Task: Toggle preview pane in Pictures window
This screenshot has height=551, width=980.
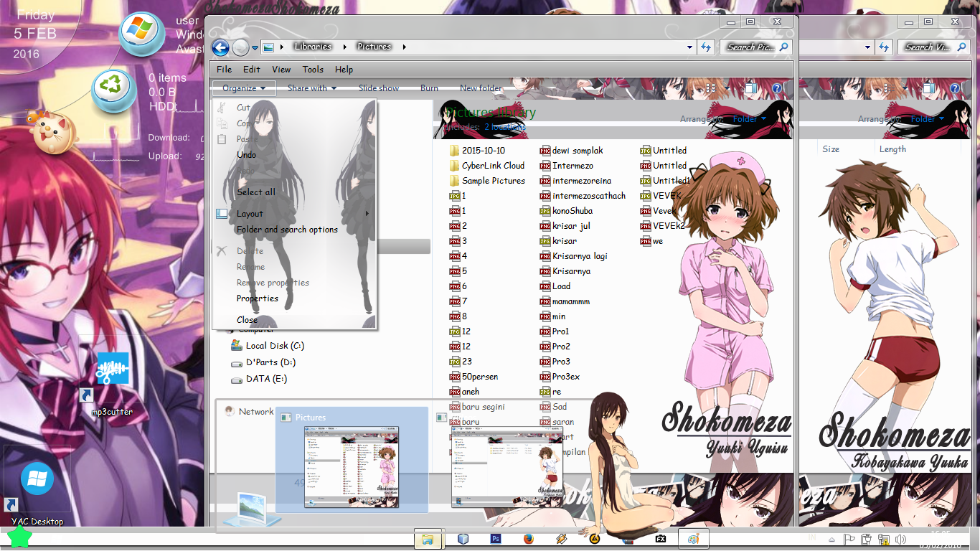Action: click(750, 88)
